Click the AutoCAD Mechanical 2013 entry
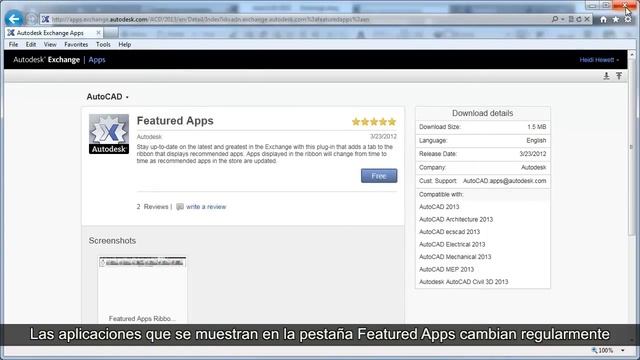The width and height of the screenshot is (640, 360). 455,257
